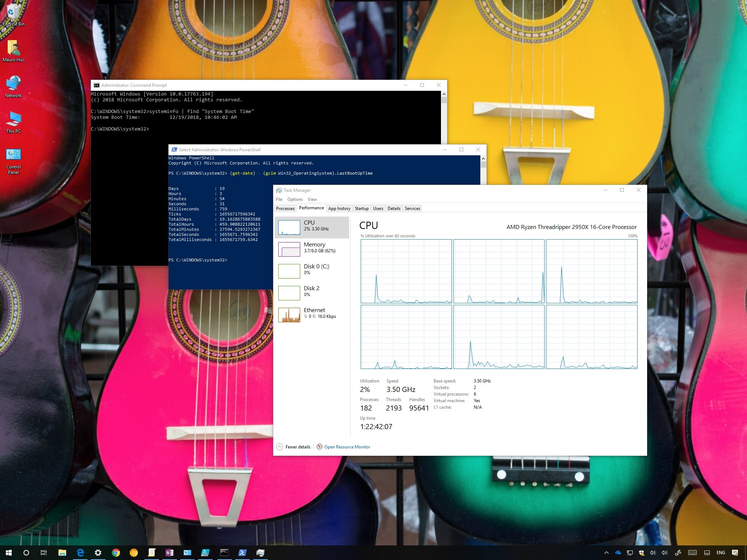Select CPU in the performance sidebar
This screenshot has width=747, height=560.
pos(312,227)
